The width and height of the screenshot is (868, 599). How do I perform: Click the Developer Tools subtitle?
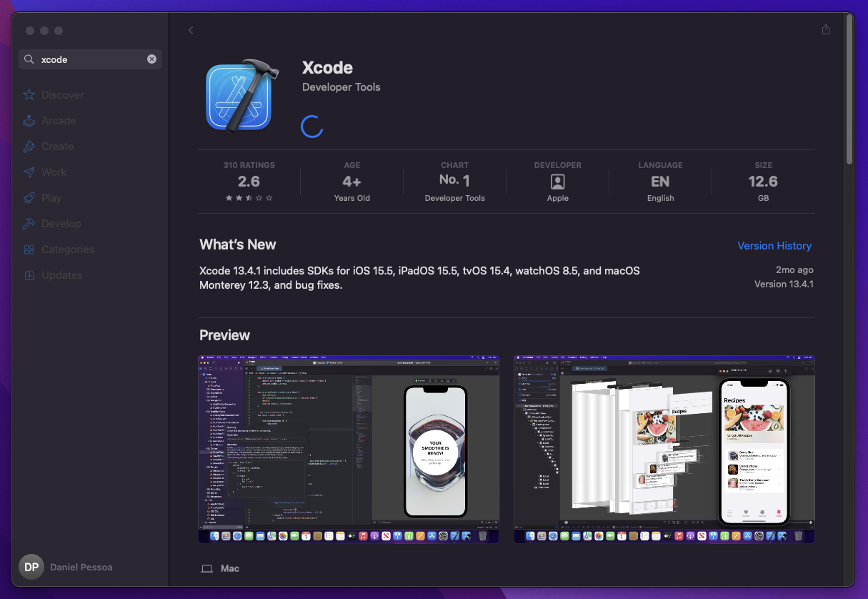click(341, 87)
